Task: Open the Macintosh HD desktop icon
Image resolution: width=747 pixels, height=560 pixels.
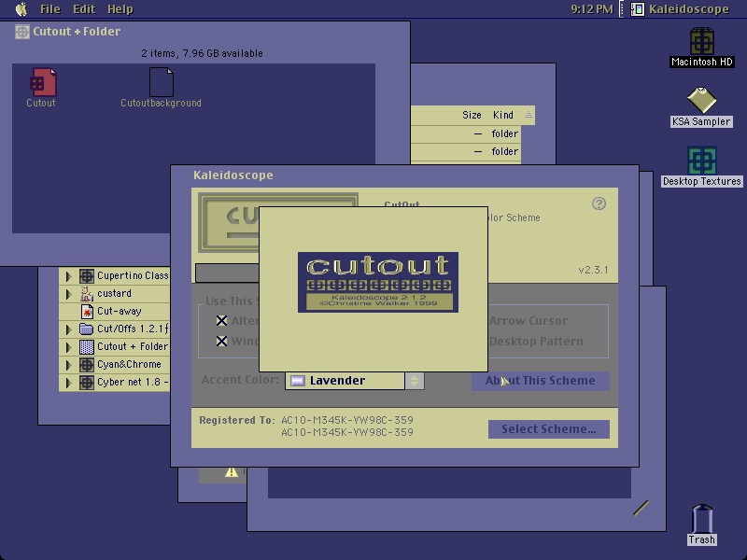Action: [x=702, y=41]
